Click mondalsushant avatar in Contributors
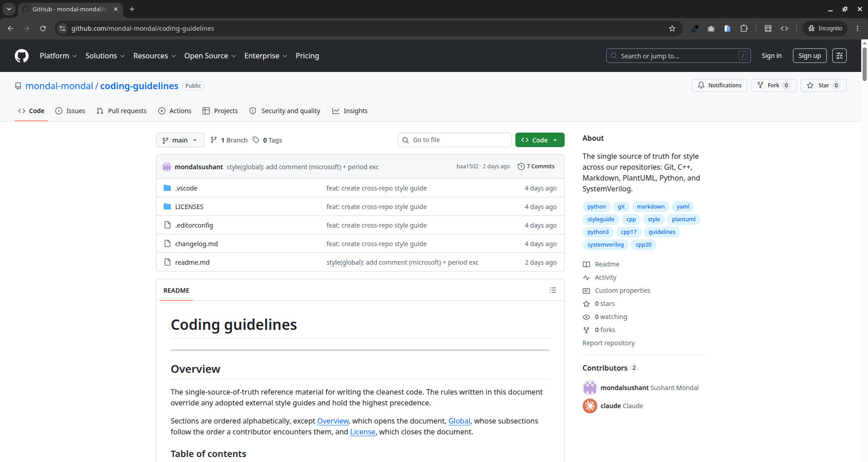The height and width of the screenshot is (462, 868). click(590, 388)
